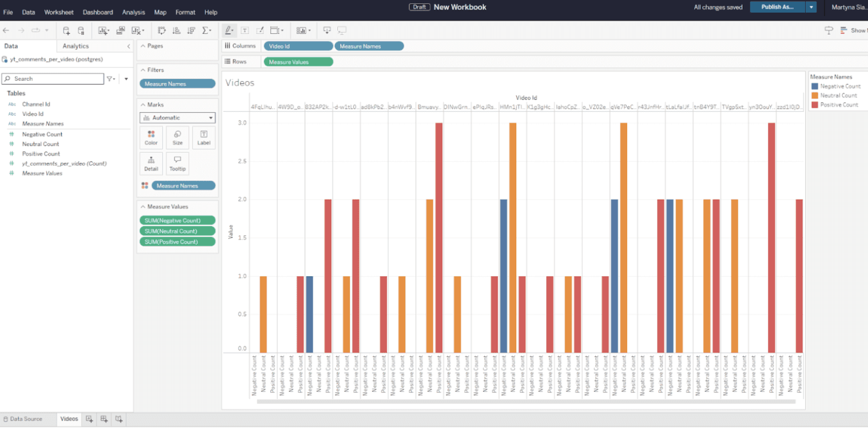Switch to the Analytics tab

click(75, 46)
